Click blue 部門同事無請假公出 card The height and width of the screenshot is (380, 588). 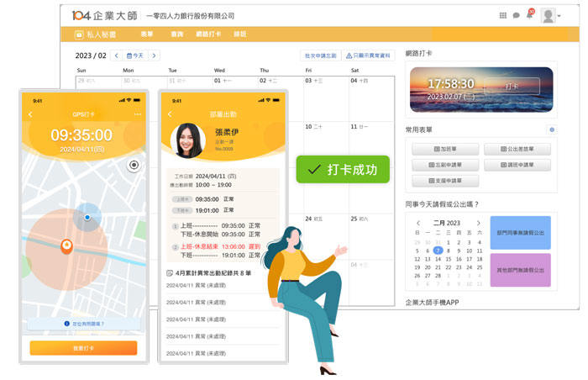(x=520, y=233)
